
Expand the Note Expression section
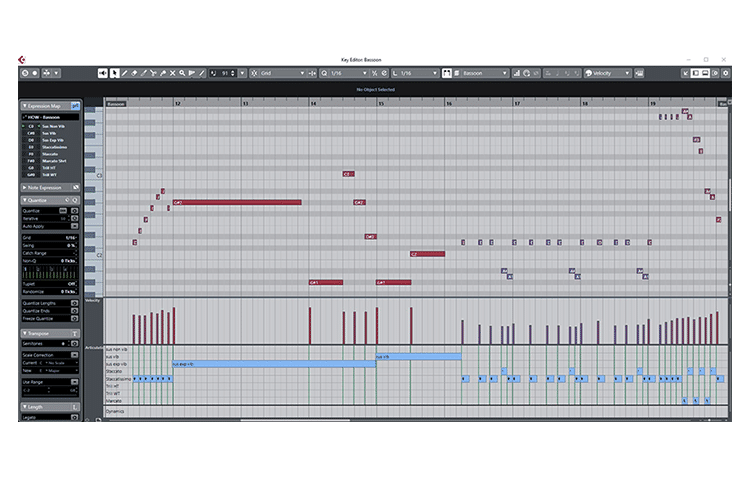pos(25,188)
